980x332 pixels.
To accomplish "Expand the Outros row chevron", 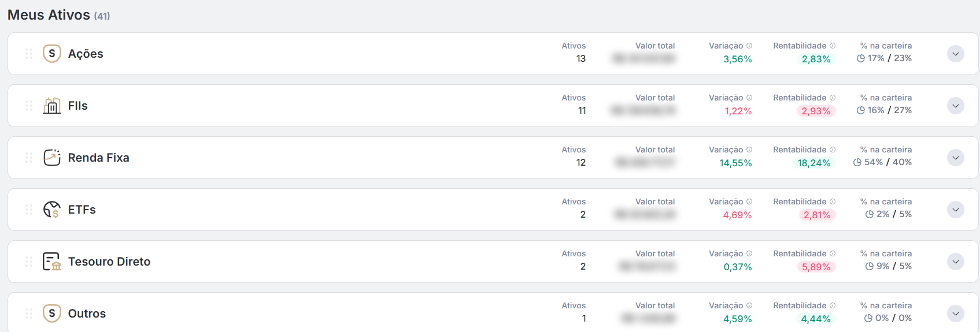I will pos(956,314).
